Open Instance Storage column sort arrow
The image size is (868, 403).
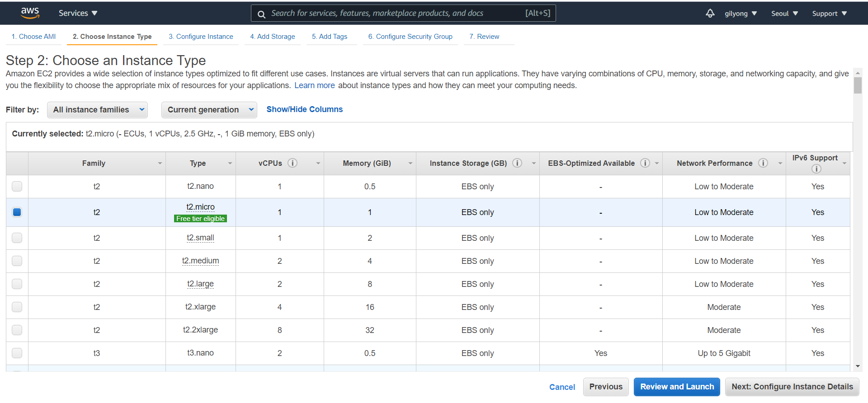coord(534,164)
